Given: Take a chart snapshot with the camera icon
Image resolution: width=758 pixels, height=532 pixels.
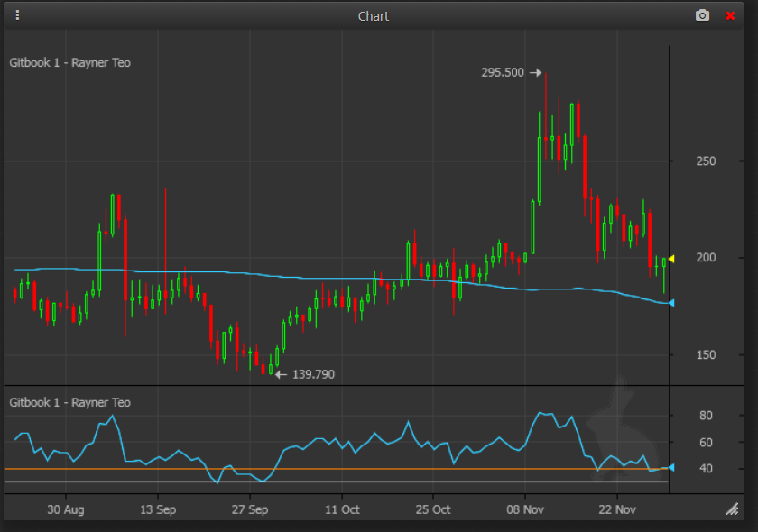Looking at the screenshot, I should click(x=702, y=15).
